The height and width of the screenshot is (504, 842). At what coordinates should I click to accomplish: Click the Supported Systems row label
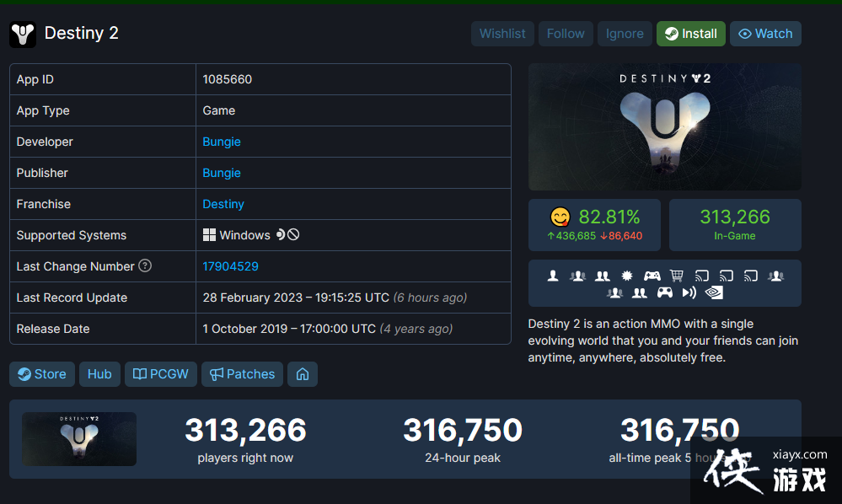tap(72, 235)
